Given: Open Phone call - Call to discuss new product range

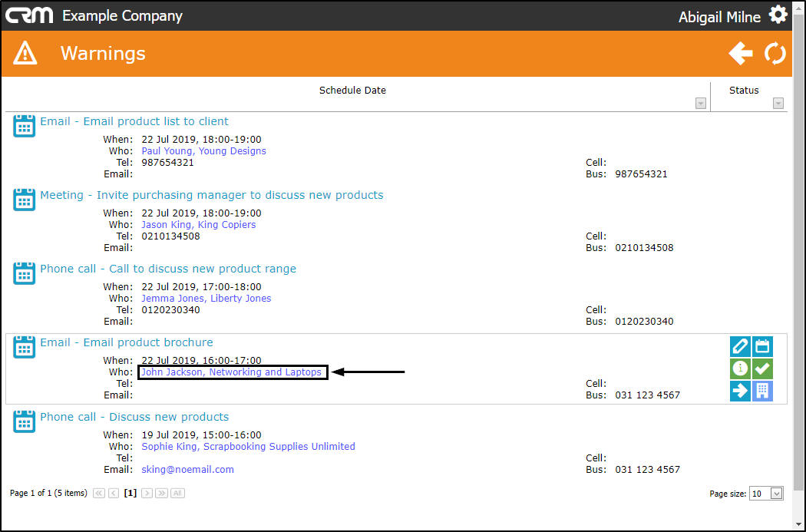Looking at the screenshot, I should point(168,269).
